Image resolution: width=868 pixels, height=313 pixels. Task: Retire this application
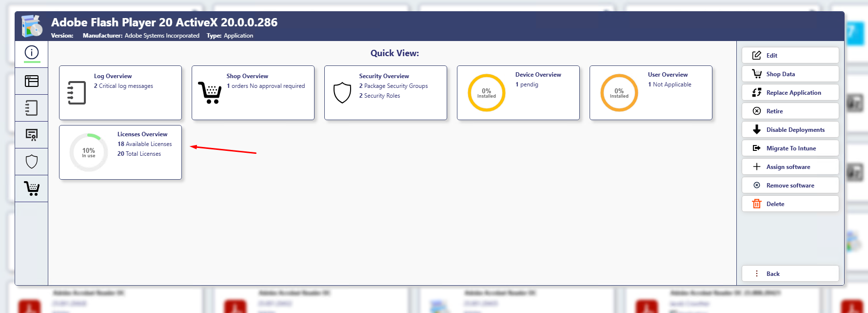[x=790, y=111]
